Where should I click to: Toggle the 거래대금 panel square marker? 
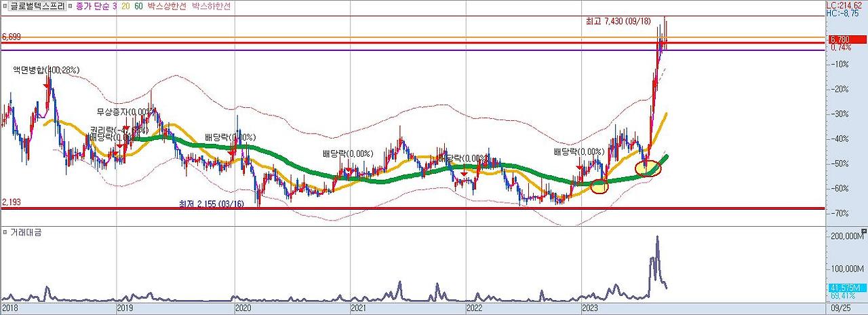(x=5, y=231)
